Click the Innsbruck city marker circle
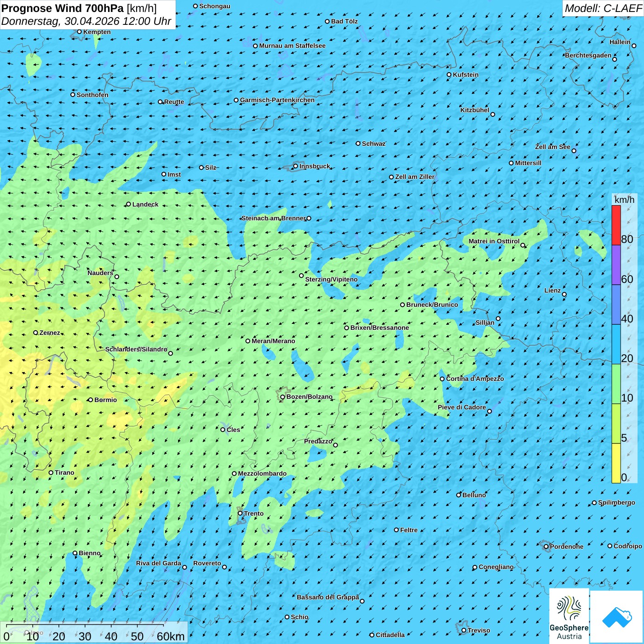The height and width of the screenshot is (644, 644). 296,166
